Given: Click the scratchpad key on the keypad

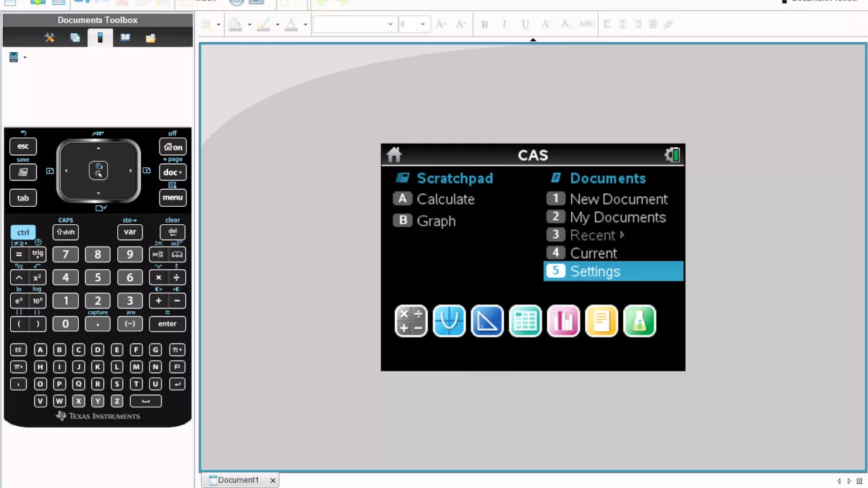Looking at the screenshot, I should (x=23, y=172).
